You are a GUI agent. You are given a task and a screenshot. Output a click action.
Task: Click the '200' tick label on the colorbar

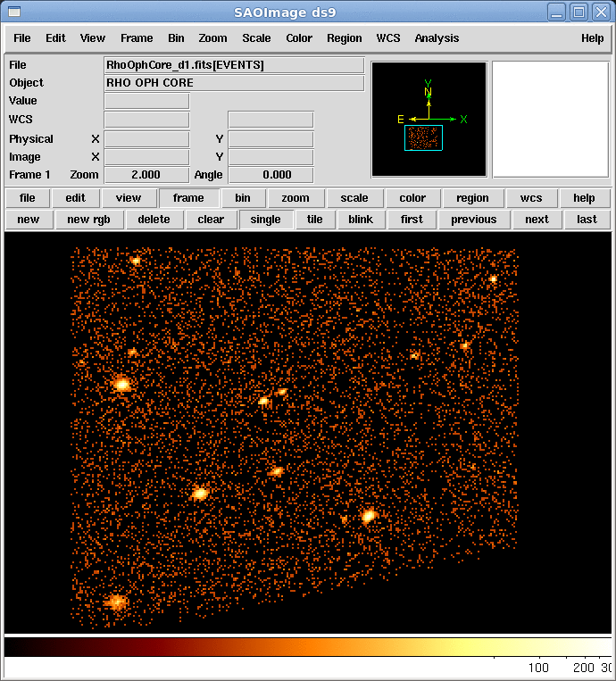pos(584,668)
